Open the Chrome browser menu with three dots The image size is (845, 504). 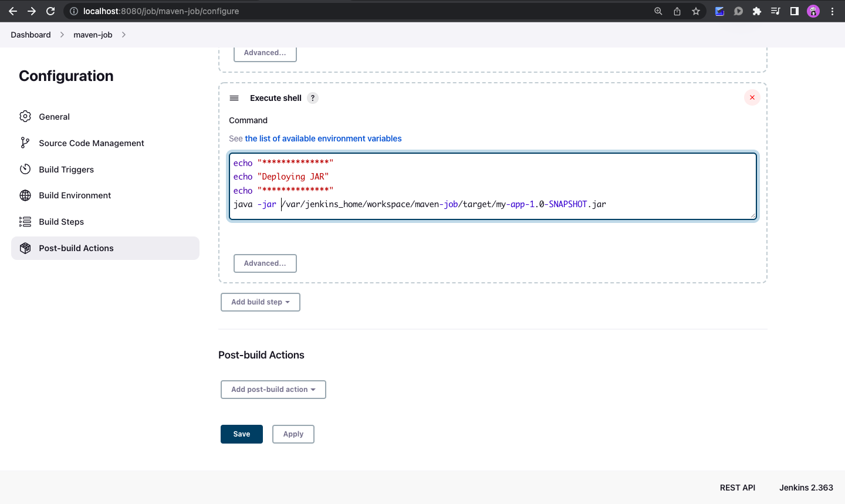833,11
